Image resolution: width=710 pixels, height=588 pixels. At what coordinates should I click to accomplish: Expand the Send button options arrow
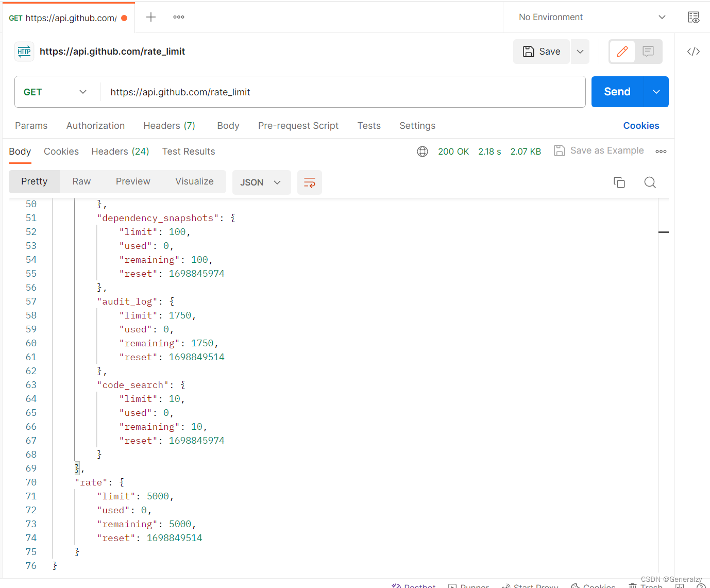[x=656, y=92]
